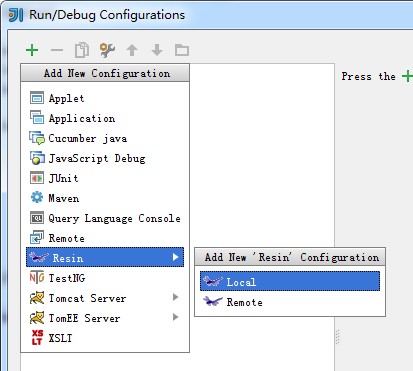The image size is (413, 371).
Task: Click the Create New Folder icon
Action: pos(182,50)
